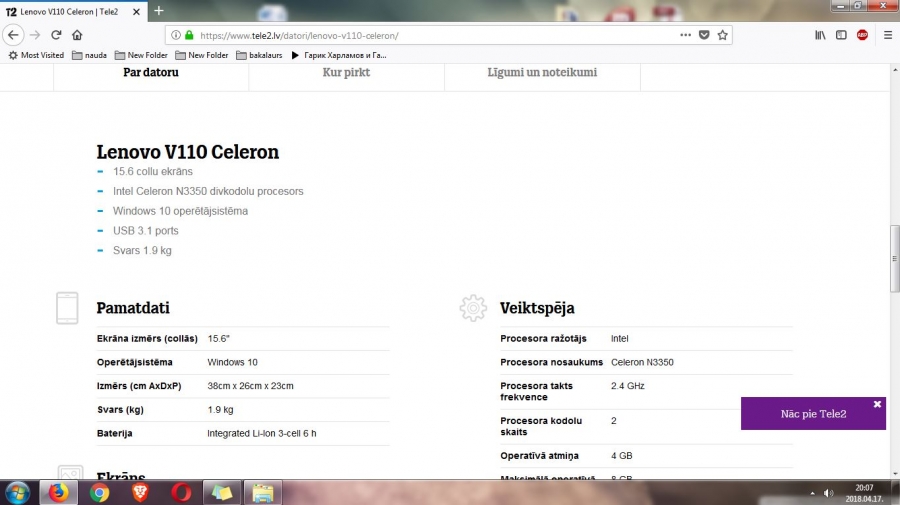The width and height of the screenshot is (900, 505).
Task: Bookmark this page with the star
Action: [723, 35]
